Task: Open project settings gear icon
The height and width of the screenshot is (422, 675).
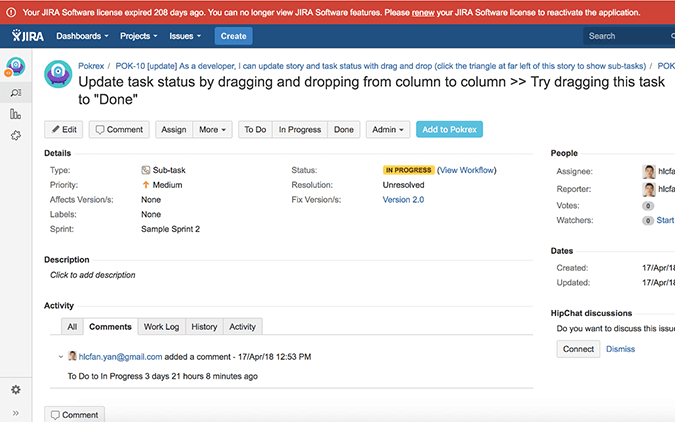Action: tap(15, 390)
